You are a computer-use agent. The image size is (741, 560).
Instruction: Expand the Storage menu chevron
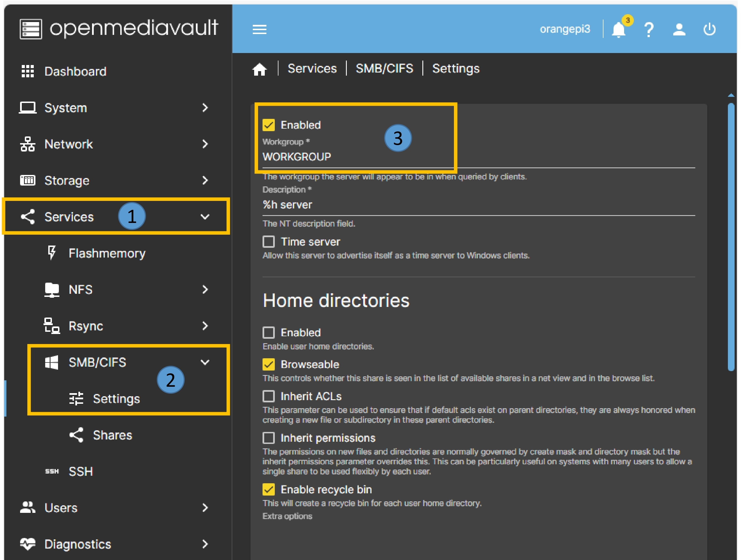click(205, 180)
